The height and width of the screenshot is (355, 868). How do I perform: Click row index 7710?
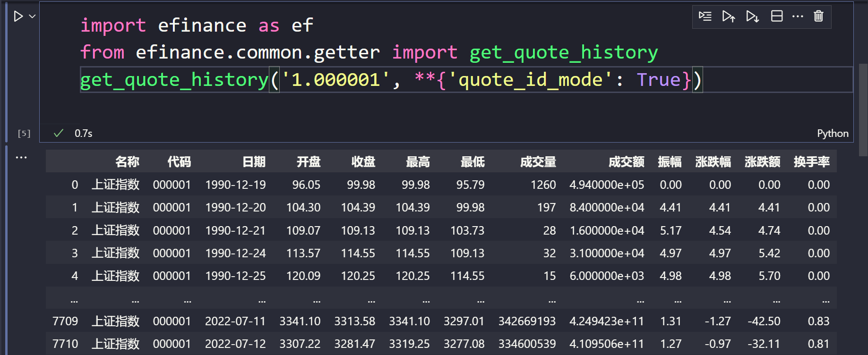(x=65, y=344)
